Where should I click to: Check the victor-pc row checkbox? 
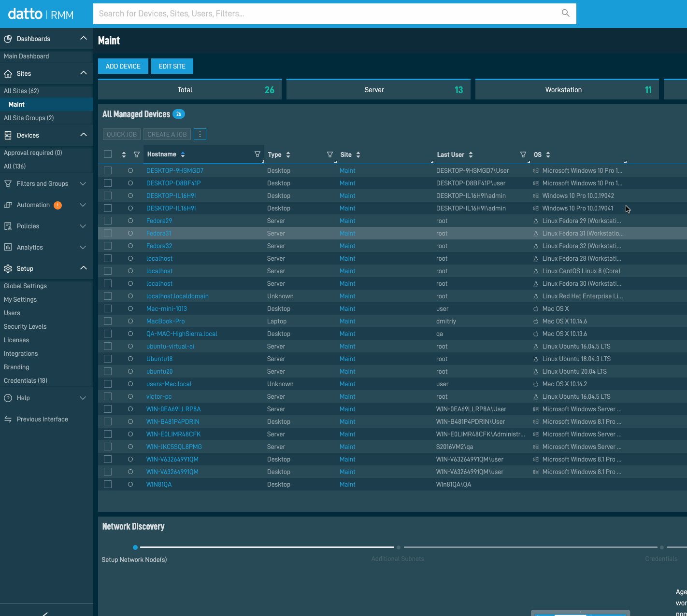[108, 396]
